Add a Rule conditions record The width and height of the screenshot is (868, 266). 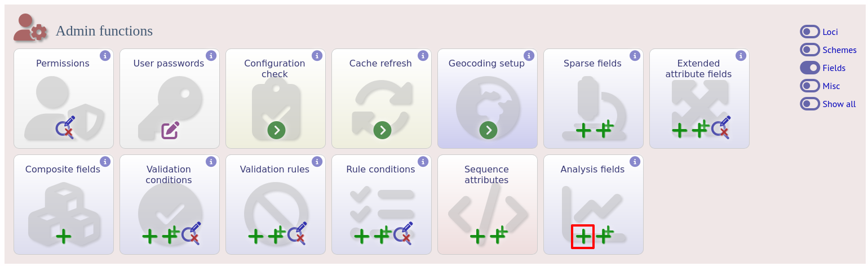(x=361, y=236)
